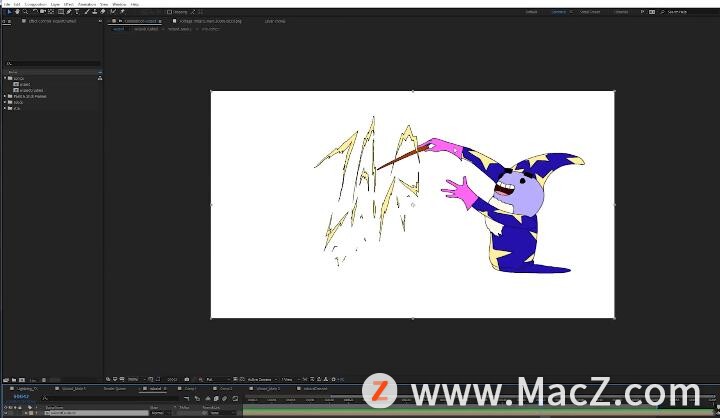Viewport: 720px width, 418px height.
Task: Expand the Solids folder in Project panel
Action: 5,102
